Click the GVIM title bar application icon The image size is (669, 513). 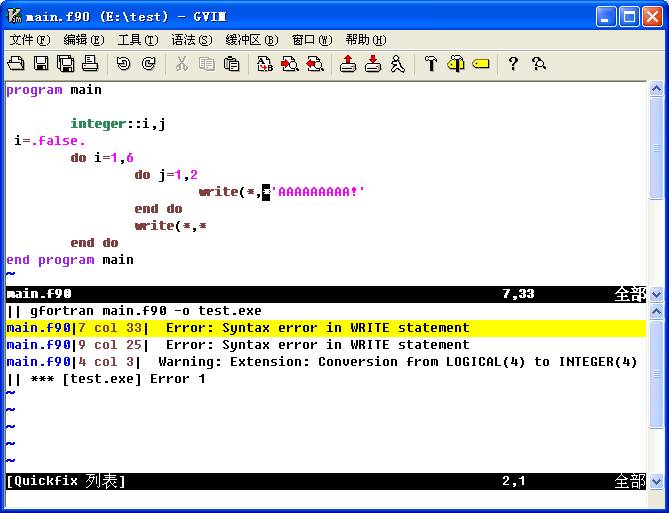click(15, 16)
